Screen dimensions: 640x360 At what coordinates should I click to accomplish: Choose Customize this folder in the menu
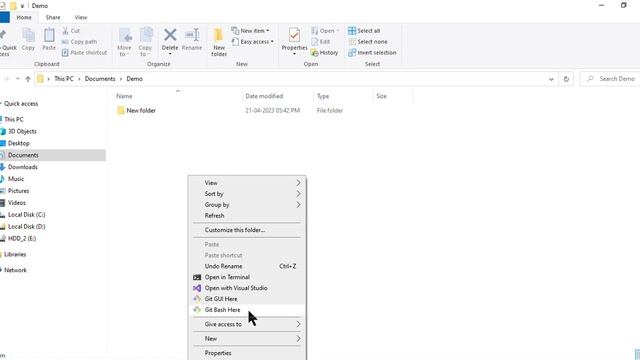point(248,230)
